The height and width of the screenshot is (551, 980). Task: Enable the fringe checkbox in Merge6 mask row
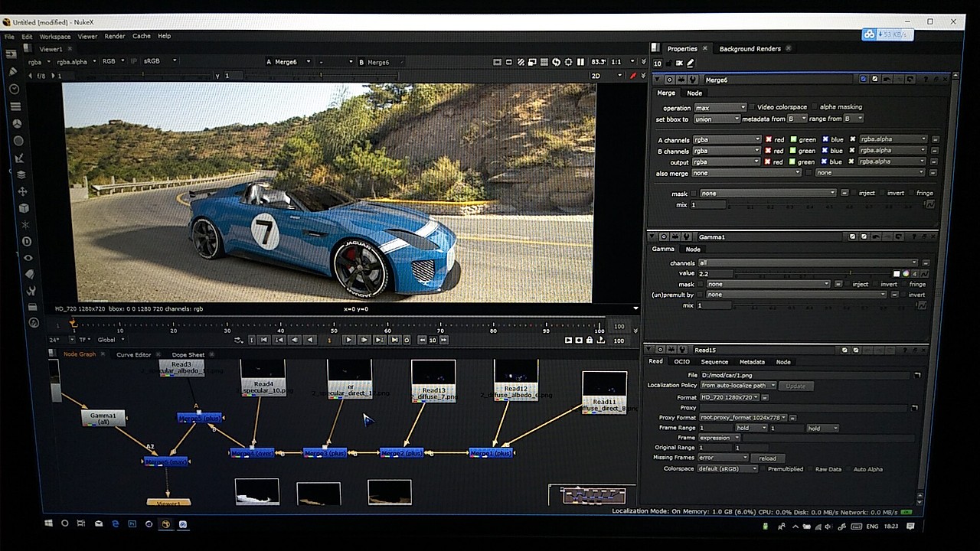(910, 193)
